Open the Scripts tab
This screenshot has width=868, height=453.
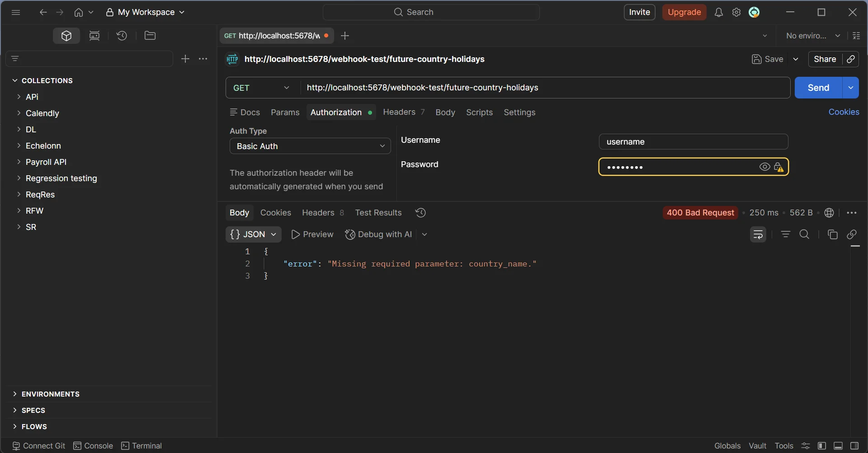pyautogui.click(x=479, y=112)
